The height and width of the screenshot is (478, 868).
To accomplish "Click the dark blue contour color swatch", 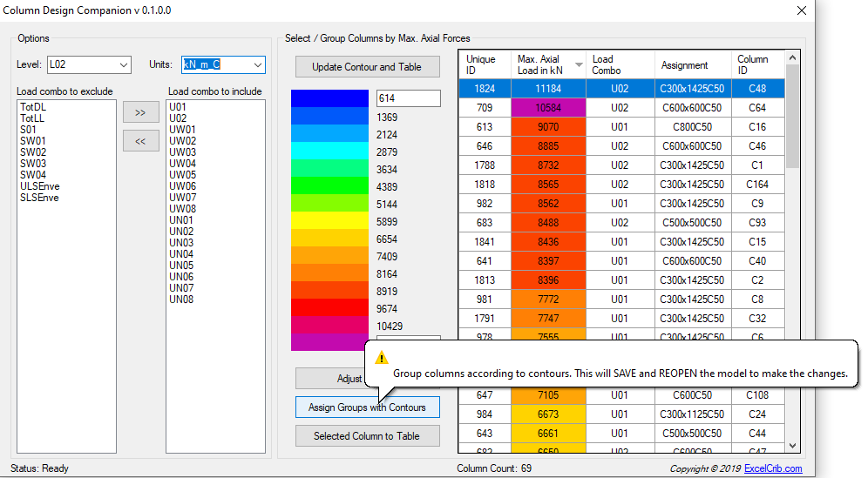I will click(x=329, y=98).
